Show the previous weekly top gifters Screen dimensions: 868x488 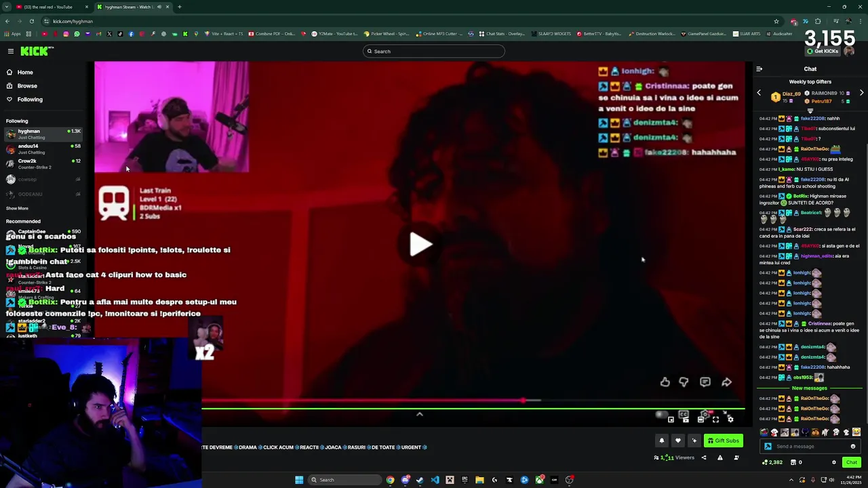tap(759, 93)
